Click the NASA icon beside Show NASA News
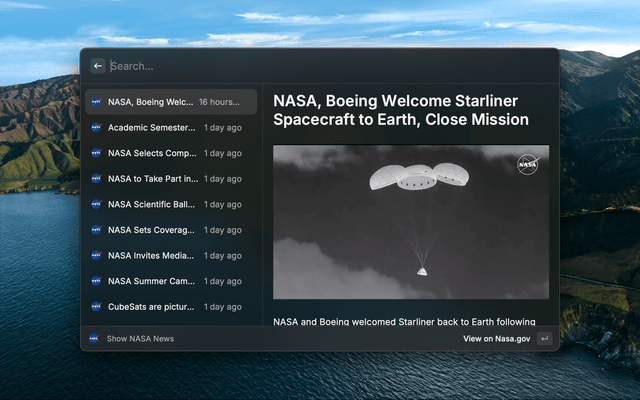Screen dimensions: 640x400 click(x=94, y=339)
